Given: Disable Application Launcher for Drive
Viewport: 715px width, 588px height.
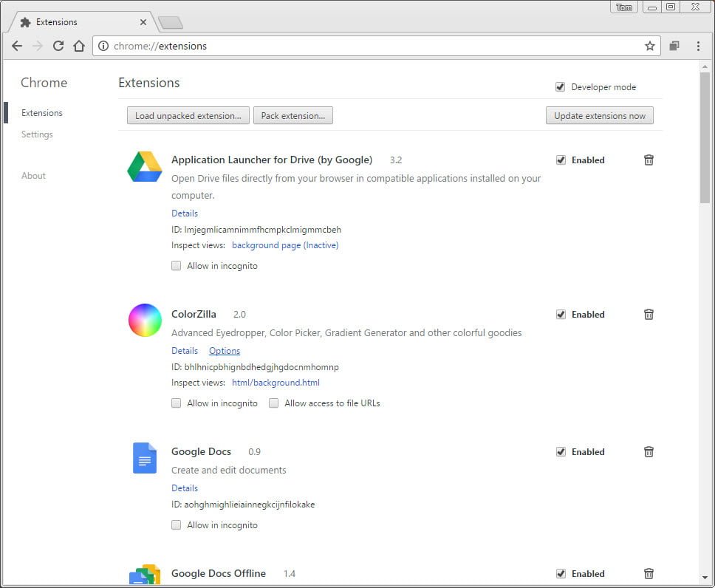Looking at the screenshot, I should 561,160.
